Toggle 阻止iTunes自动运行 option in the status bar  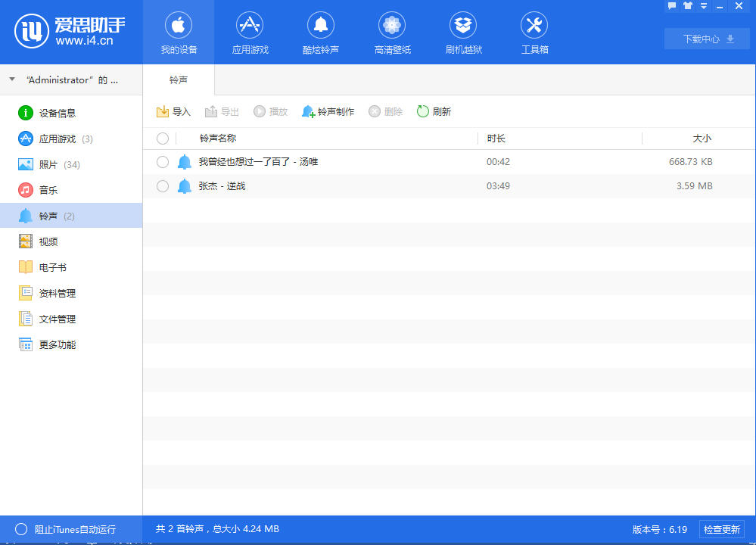(x=21, y=530)
